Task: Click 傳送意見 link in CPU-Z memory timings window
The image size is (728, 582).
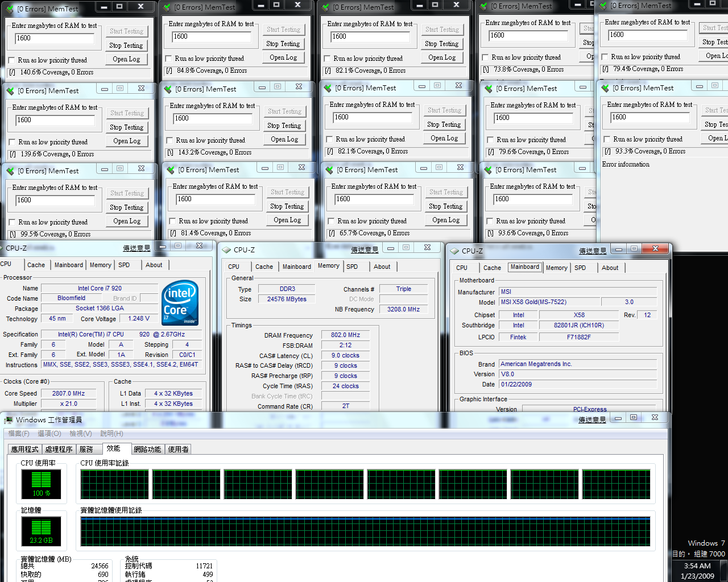Action: [365, 250]
